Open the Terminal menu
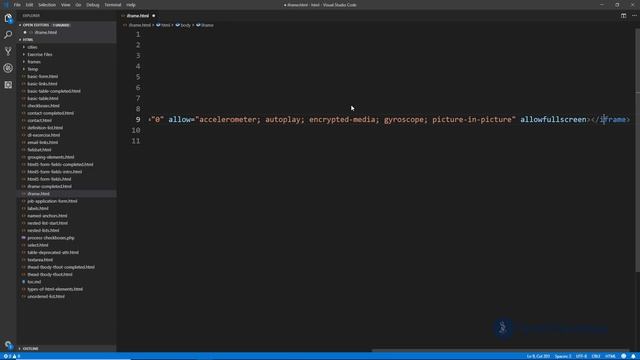This screenshot has width=640, height=360. [113, 5]
